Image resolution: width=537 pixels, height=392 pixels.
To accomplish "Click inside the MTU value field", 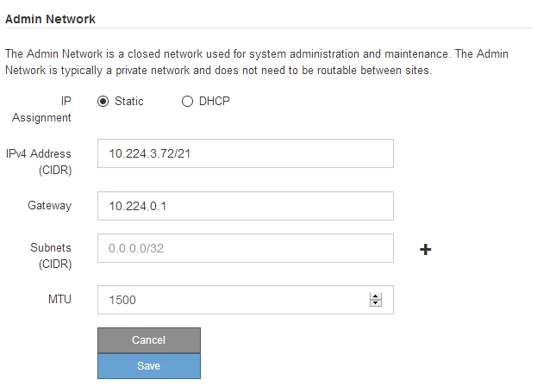I will [233, 300].
